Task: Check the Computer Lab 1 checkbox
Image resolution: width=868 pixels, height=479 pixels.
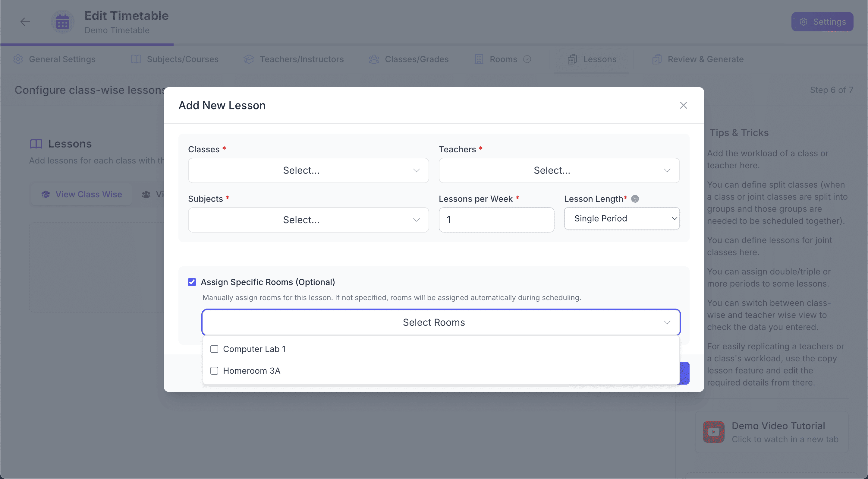Action: click(214, 349)
